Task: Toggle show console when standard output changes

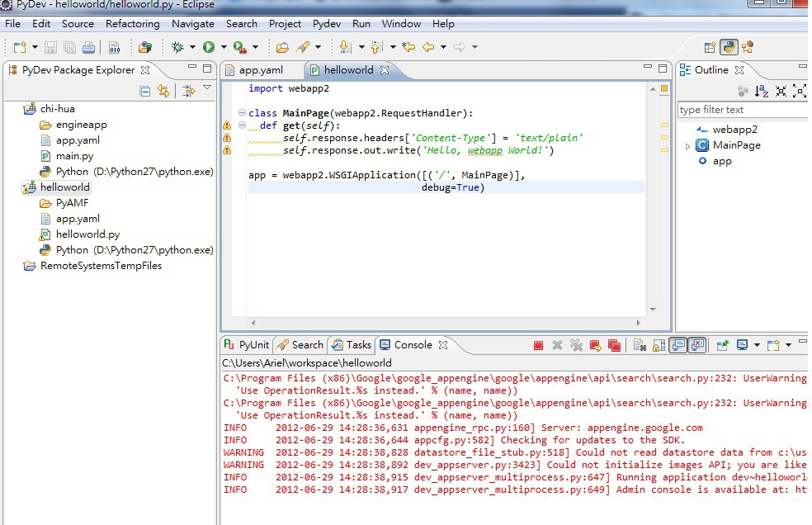Action: 677,345
